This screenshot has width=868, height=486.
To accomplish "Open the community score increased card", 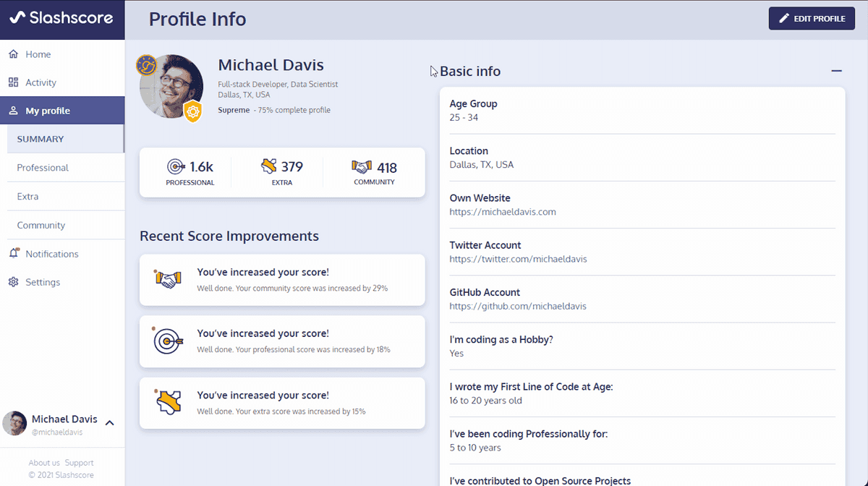I will [282, 280].
